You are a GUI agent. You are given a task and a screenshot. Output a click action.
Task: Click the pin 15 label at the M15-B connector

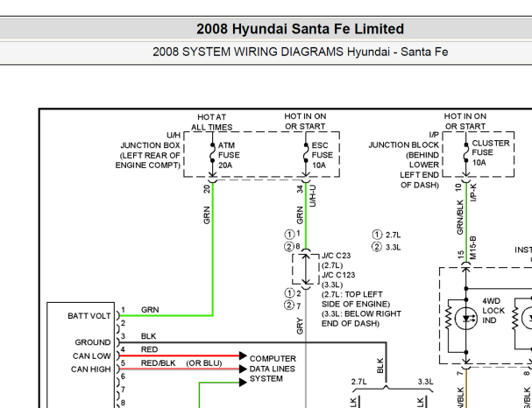460,255
